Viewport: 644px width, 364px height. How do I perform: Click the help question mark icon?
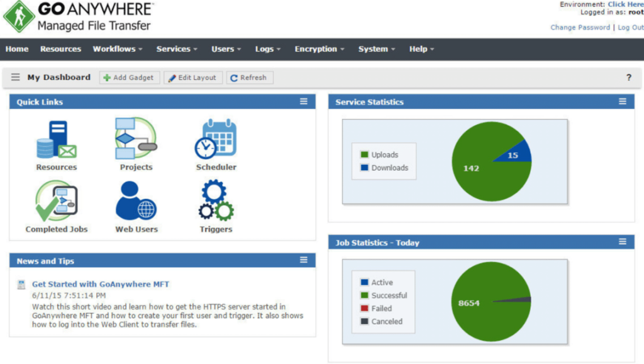tap(628, 77)
